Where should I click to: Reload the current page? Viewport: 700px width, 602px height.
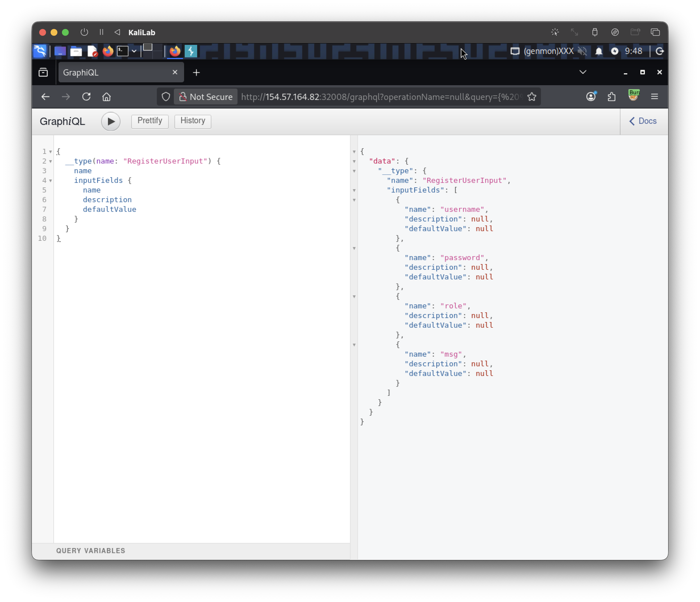point(86,97)
